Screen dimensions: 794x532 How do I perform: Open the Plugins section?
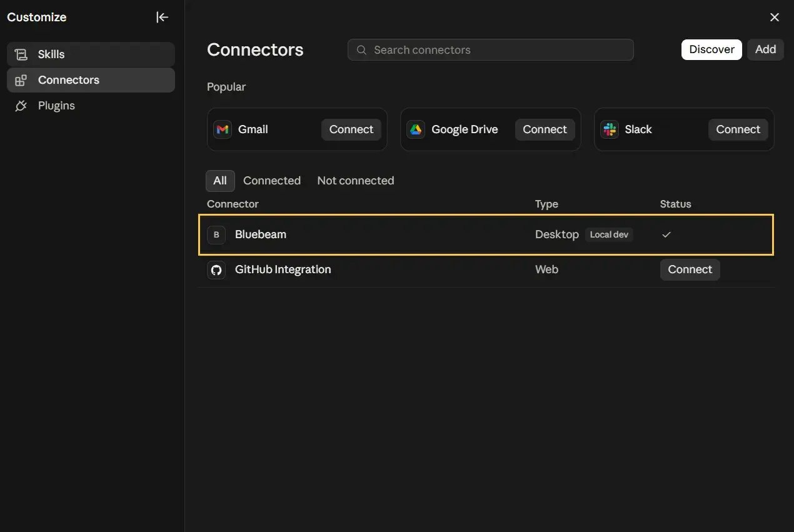click(x=91, y=106)
